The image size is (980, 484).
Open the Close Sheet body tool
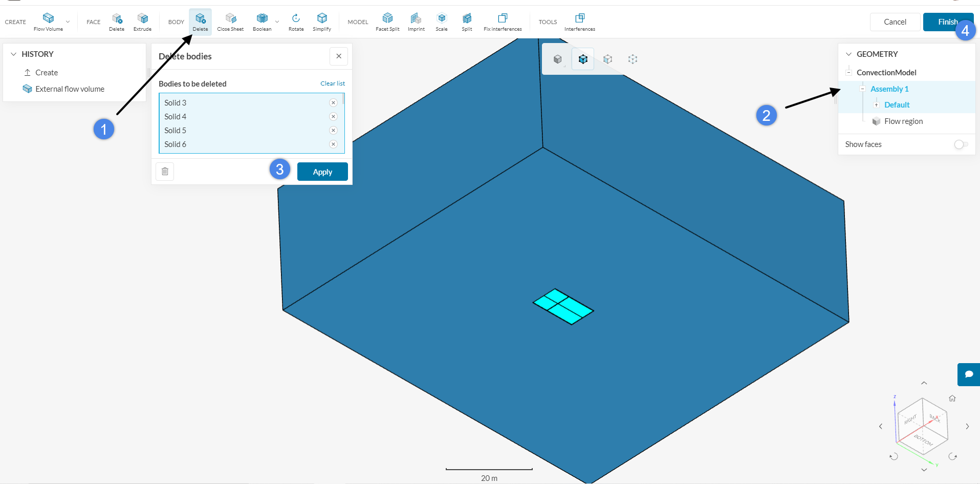[x=230, y=22]
